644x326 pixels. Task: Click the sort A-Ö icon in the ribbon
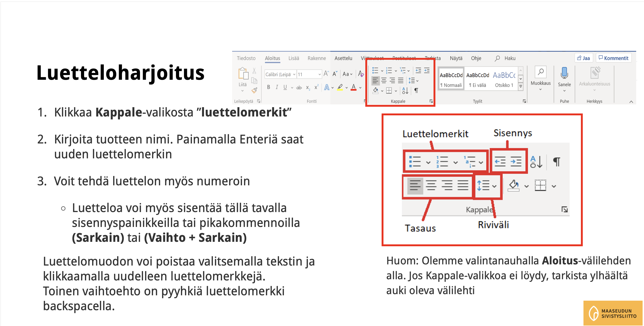[x=405, y=91]
